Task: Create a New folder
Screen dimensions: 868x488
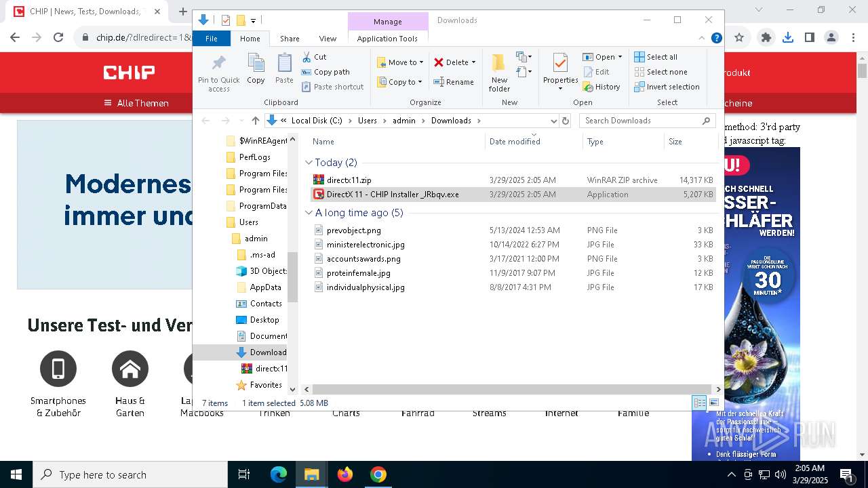Action: coord(499,73)
